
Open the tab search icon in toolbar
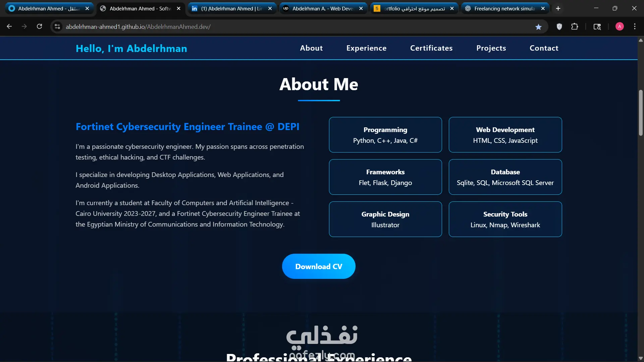[x=597, y=27]
